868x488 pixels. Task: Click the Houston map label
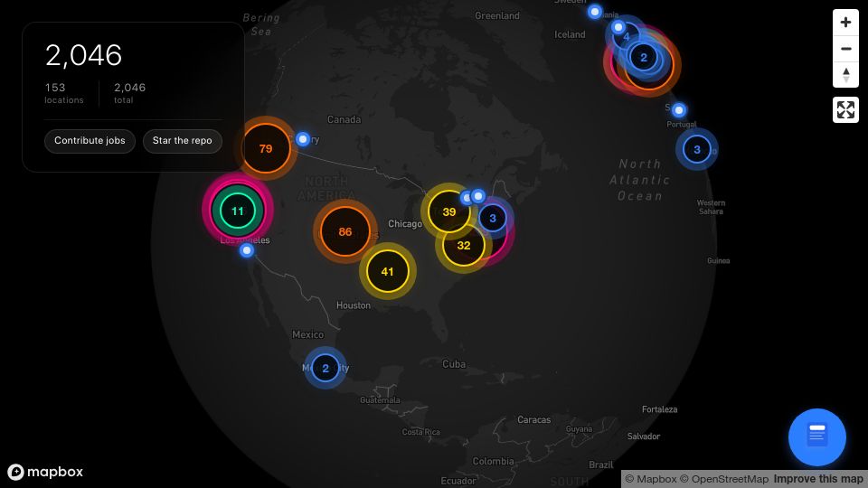point(354,305)
